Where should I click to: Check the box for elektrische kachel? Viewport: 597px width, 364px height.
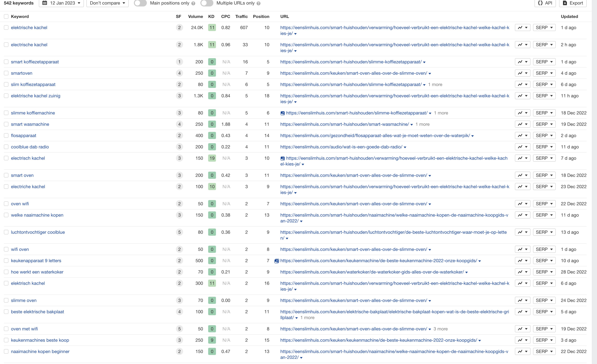coord(6,28)
